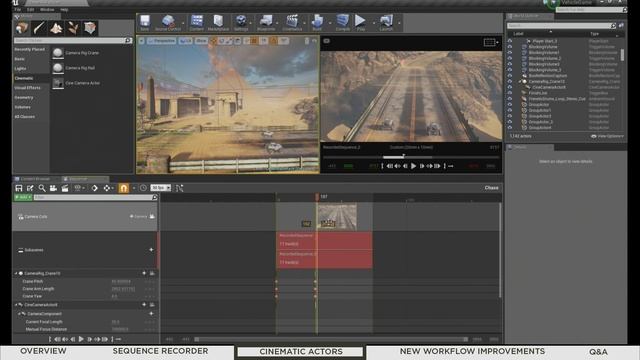Open the 30 fps dropdown in Sequencer
The height and width of the screenshot is (360, 640).
[x=161, y=188]
